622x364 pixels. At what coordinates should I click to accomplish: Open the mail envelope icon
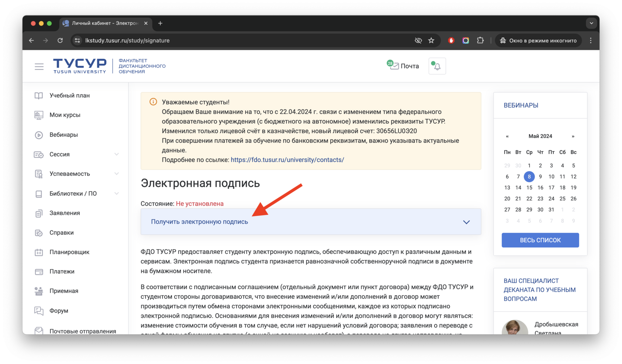(x=394, y=66)
